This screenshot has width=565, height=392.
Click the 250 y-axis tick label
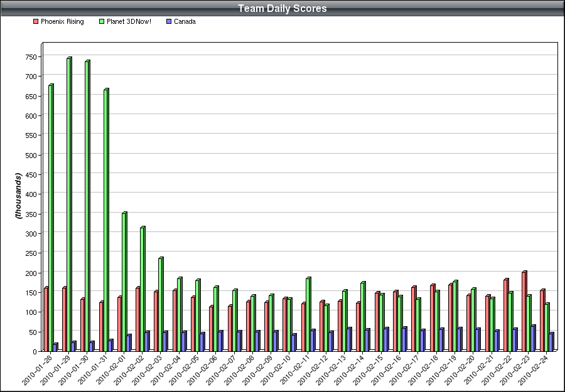pos(31,253)
